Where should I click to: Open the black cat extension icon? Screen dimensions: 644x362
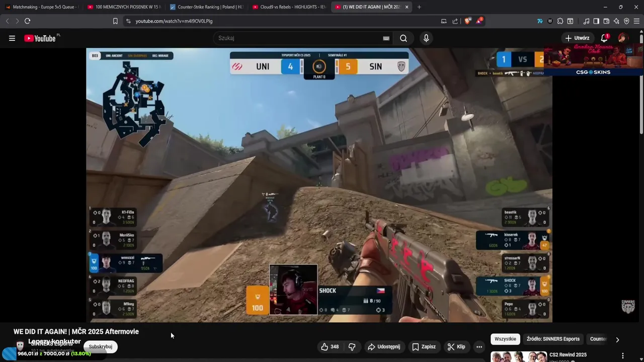coord(550,21)
